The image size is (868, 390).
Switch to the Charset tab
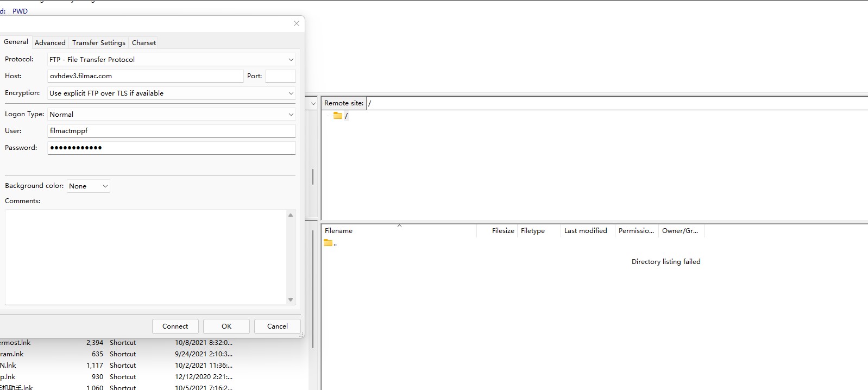144,42
